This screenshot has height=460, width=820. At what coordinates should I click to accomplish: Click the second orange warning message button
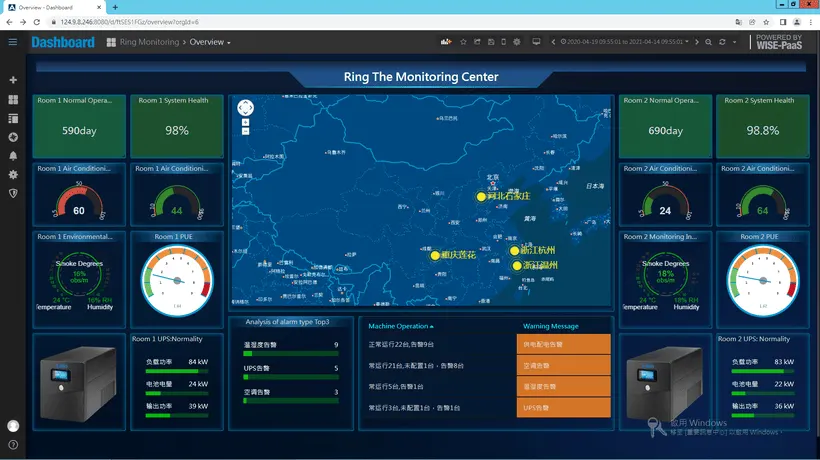563,365
